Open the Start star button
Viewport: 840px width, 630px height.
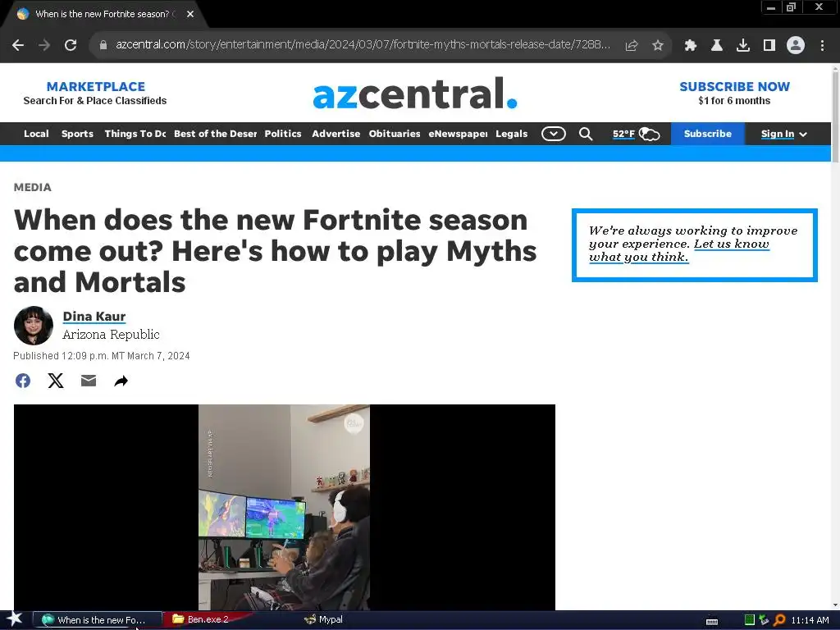[14, 619]
